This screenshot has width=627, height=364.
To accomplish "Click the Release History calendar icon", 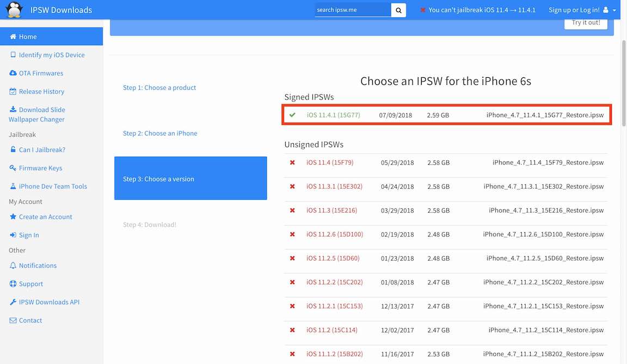I will tap(13, 91).
